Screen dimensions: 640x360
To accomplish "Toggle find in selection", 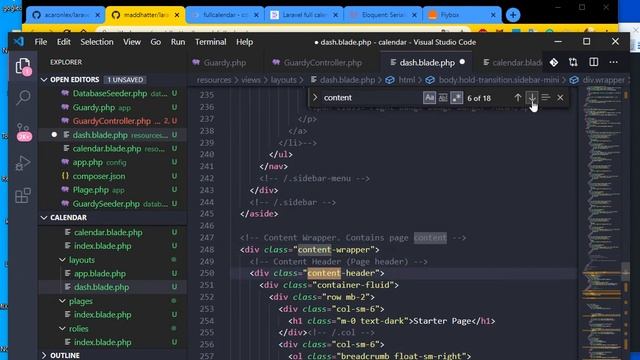I will tap(546, 98).
